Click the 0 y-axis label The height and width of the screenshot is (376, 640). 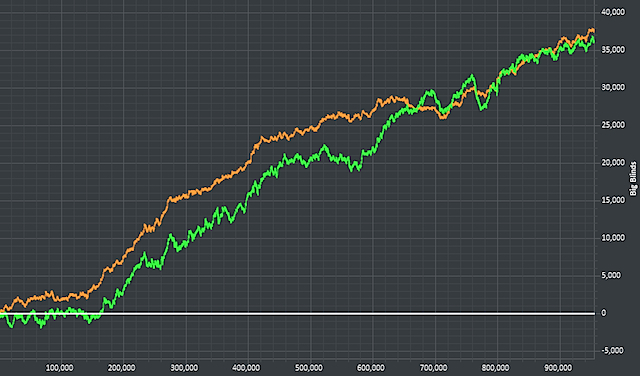(604, 313)
